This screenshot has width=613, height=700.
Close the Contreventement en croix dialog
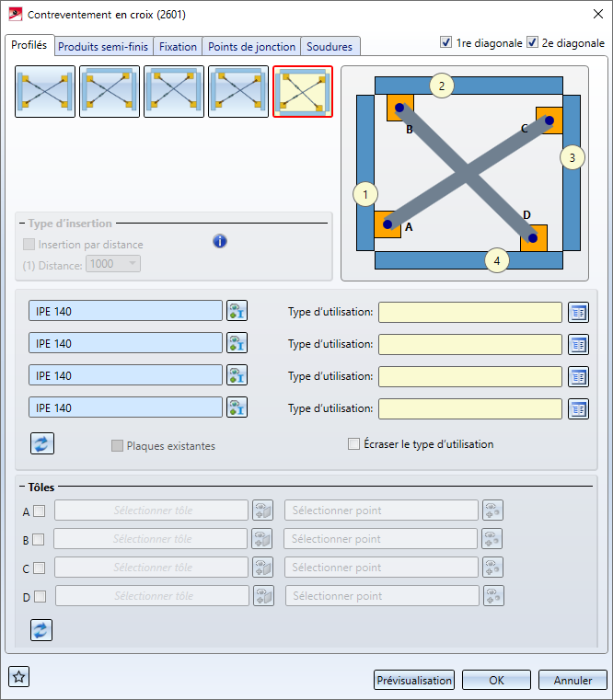point(597,15)
